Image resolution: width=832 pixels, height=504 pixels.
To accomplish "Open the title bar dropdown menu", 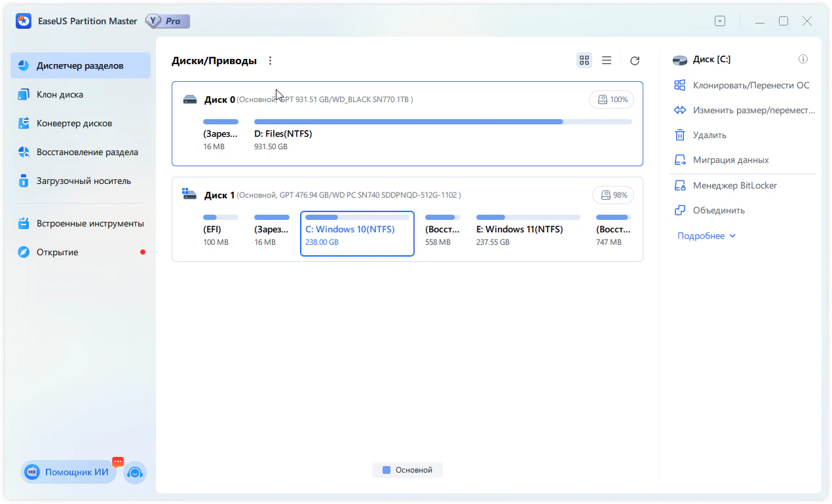I will [720, 22].
